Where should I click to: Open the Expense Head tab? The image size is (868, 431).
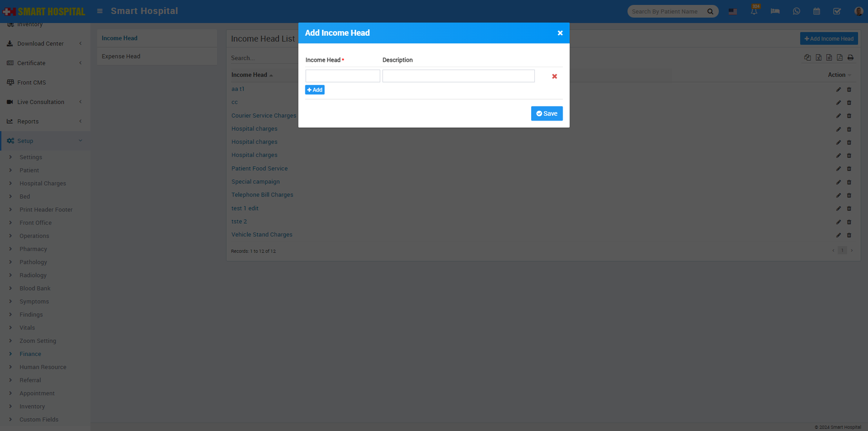pos(121,56)
